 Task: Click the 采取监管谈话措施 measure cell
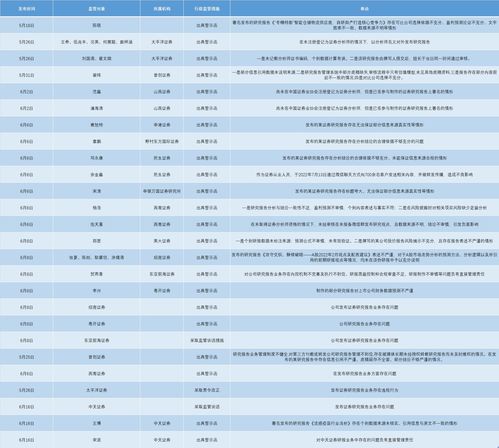(207, 340)
